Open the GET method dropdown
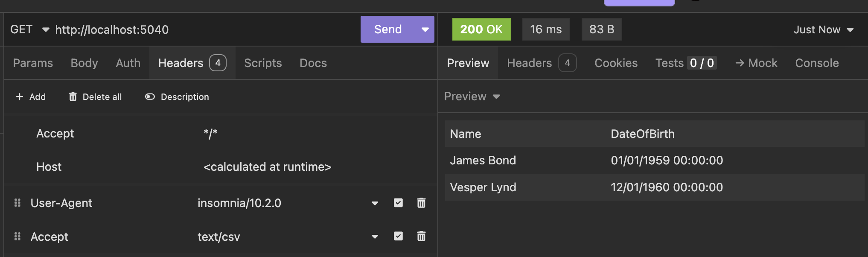Viewport: 868px width, 257px height. 46,29
